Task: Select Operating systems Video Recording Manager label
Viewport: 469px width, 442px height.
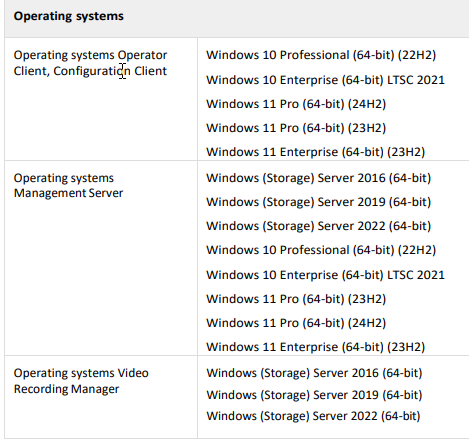Action: click(x=81, y=381)
